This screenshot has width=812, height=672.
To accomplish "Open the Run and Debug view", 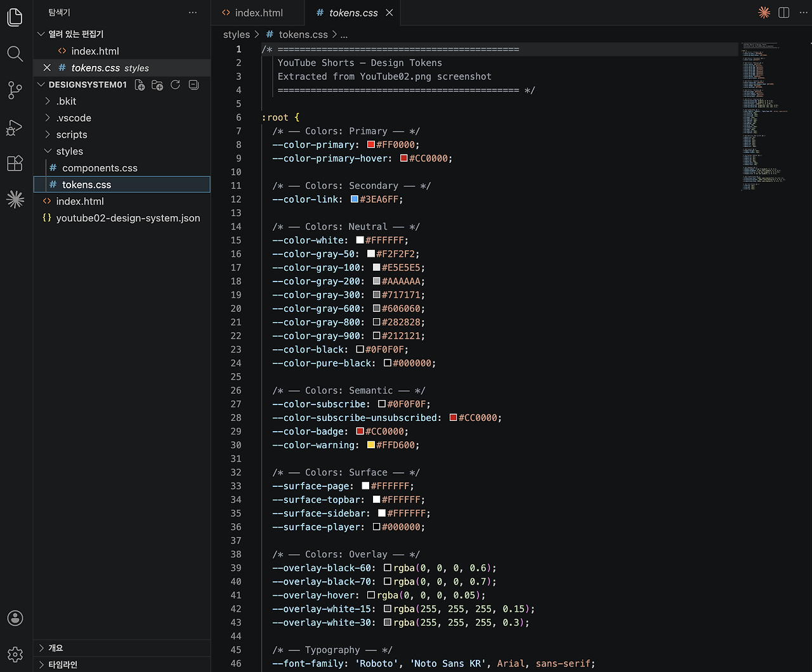I will pos(14,127).
